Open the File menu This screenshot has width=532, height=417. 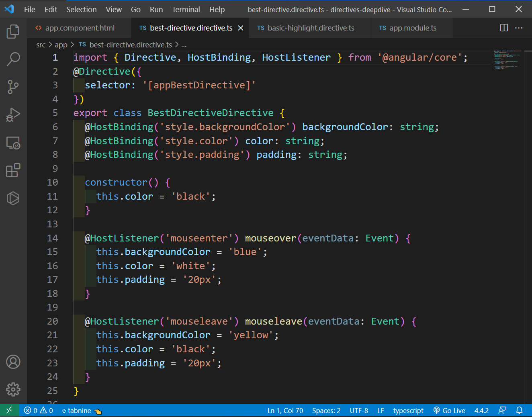30,9
